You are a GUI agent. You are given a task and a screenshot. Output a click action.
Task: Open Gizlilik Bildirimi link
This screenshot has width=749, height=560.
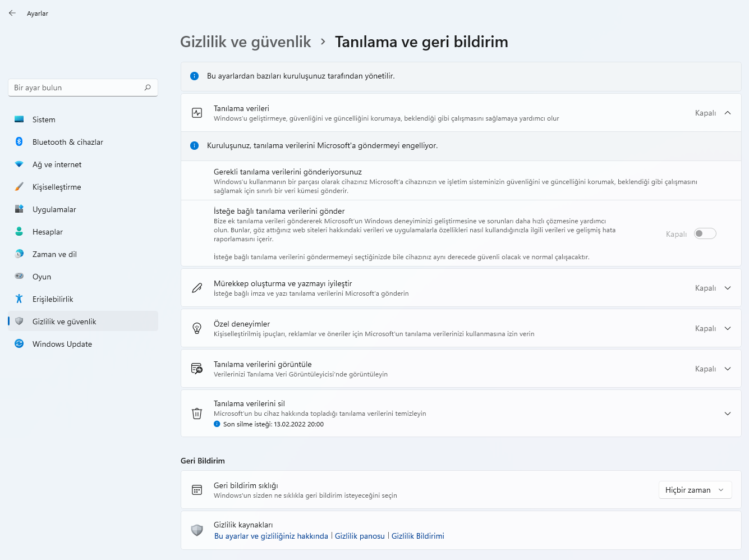tap(418, 536)
